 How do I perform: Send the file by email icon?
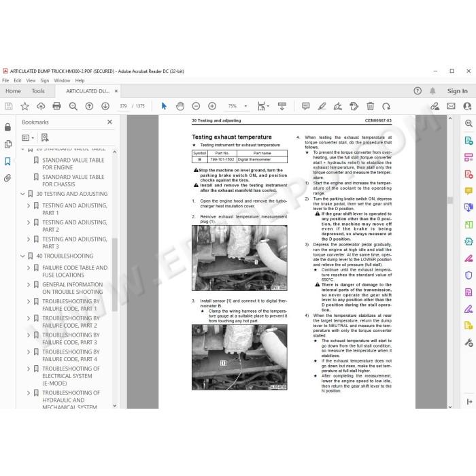451,106
